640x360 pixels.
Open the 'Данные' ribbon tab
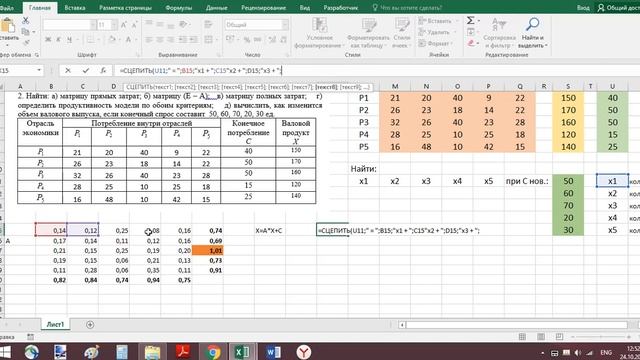[x=216, y=8]
